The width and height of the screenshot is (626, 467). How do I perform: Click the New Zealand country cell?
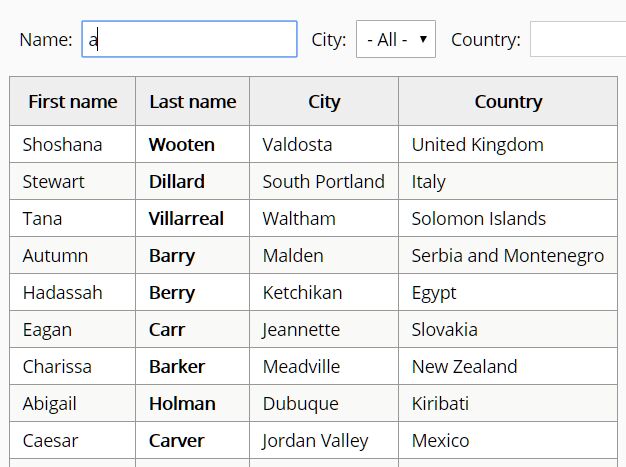(x=508, y=366)
